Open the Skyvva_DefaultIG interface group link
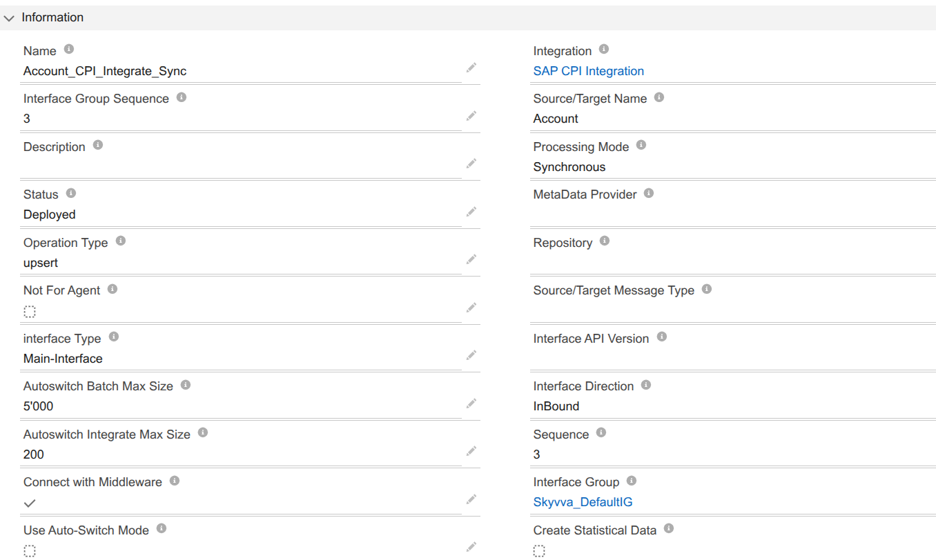Screen dimensions: 936x560 click(x=583, y=502)
